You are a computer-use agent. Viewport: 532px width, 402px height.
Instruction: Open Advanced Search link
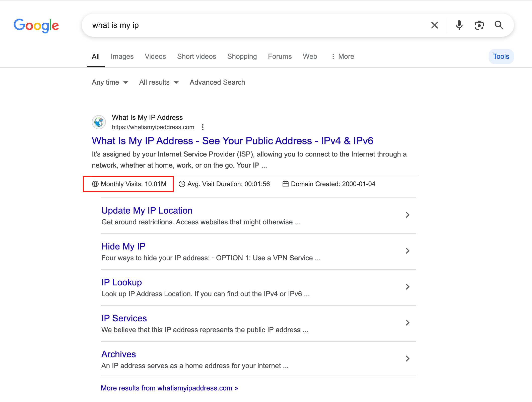pos(217,82)
